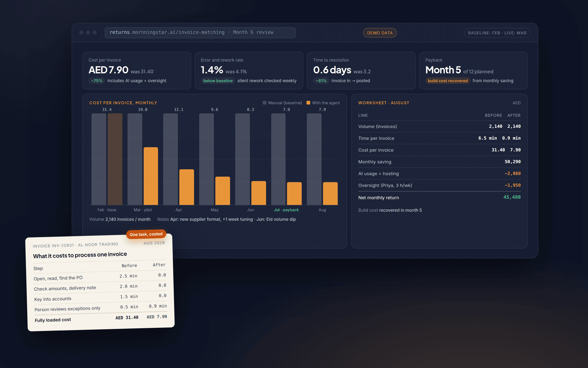Click the invoice header INV-20931 · AL NOOR TRADING
This screenshot has height=368, width=588.
click(75, 245)
